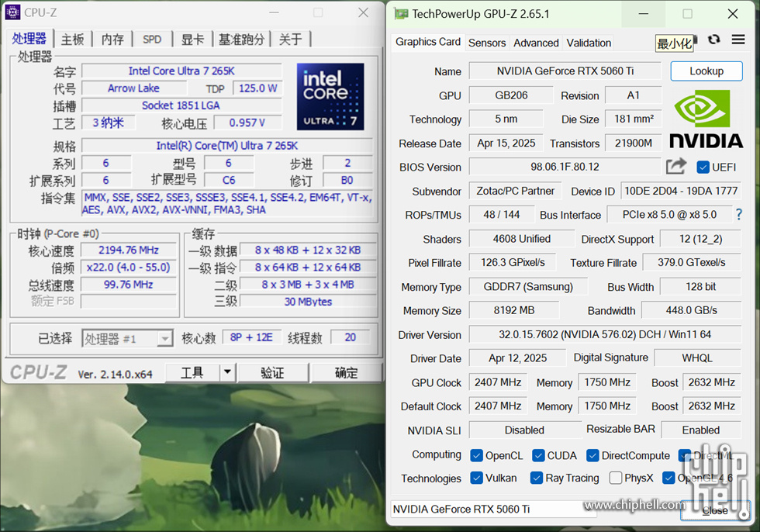This screenshot has width=760, height=532.
Task: Click the 工具 button in CPU-Z
Action: click(192, 372)
